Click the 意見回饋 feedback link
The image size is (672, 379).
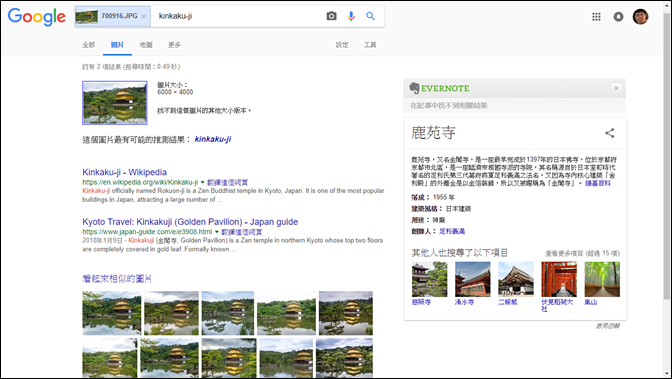[608, 326]
